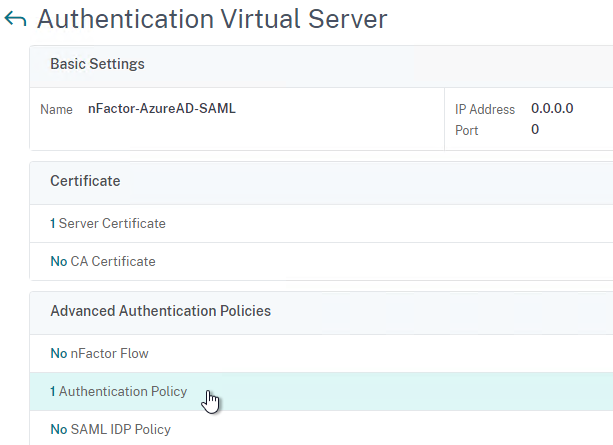Select the Certificate section header

click(x=85, y=181)
